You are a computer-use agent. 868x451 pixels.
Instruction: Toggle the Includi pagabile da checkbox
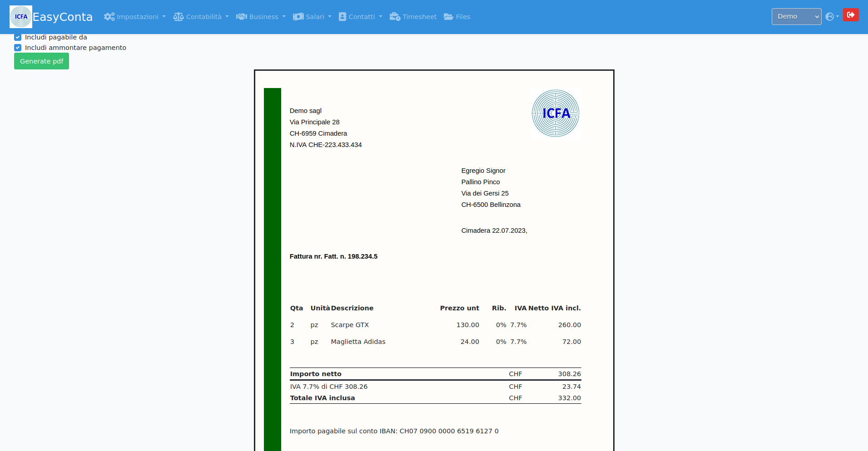click(18, 37)
